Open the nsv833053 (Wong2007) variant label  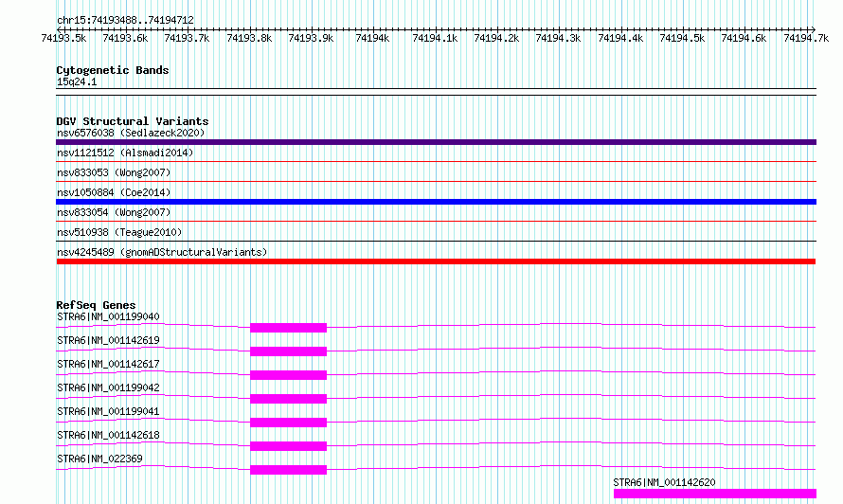114,172
